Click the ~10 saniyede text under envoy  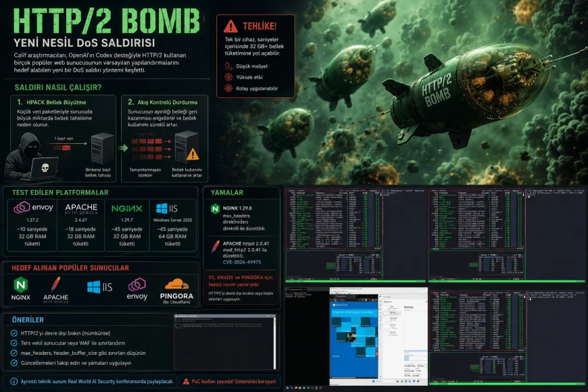coord(32,229)
